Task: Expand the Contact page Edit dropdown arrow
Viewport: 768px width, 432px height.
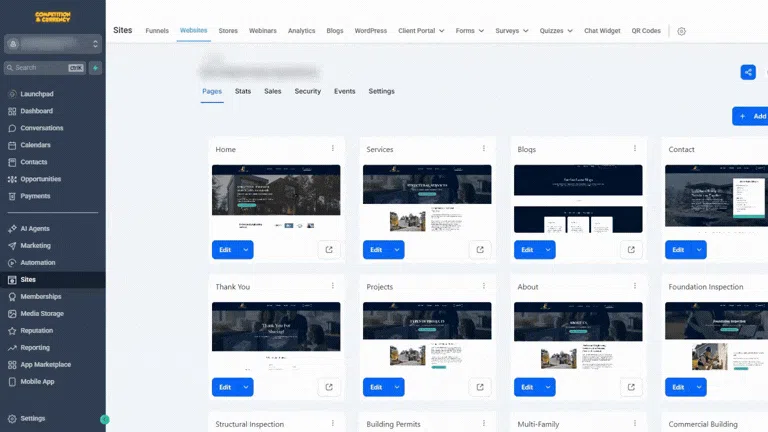Action: click(x=699, y=250)
